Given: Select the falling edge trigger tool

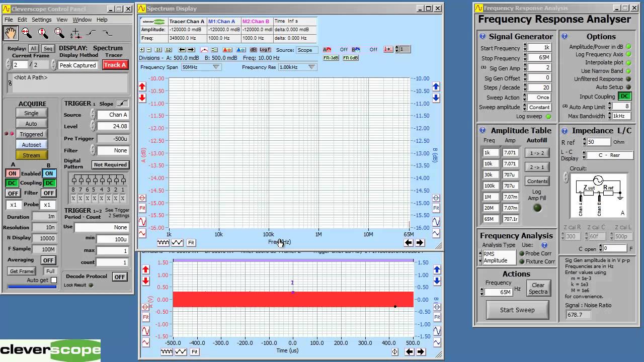Looking at the screenshot, I should click(x=107, y=33).
